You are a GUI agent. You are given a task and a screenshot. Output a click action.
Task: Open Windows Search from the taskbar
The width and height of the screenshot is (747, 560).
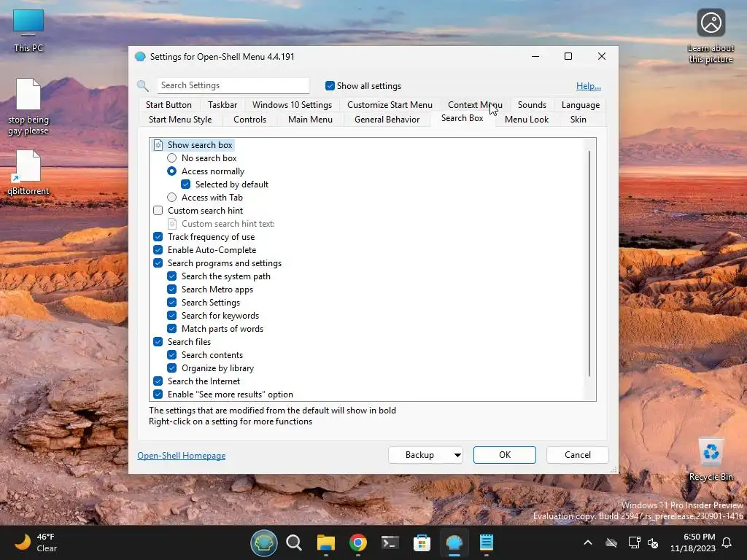(294, 542)
